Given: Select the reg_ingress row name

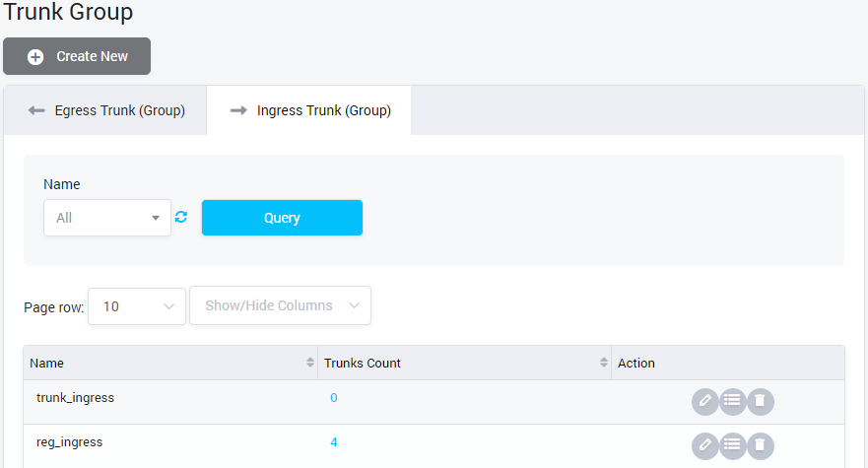Looking at the screenshot, I should 70,442.
